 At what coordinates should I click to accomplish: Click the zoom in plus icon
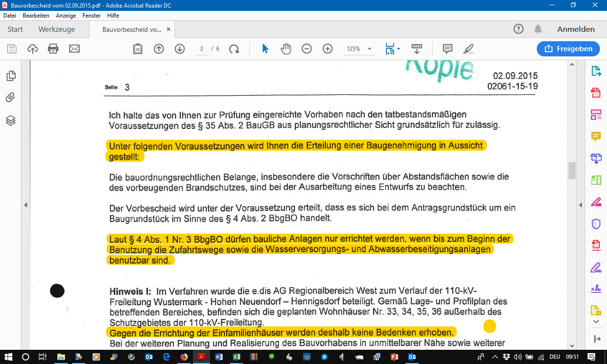(x=328, y=49)
